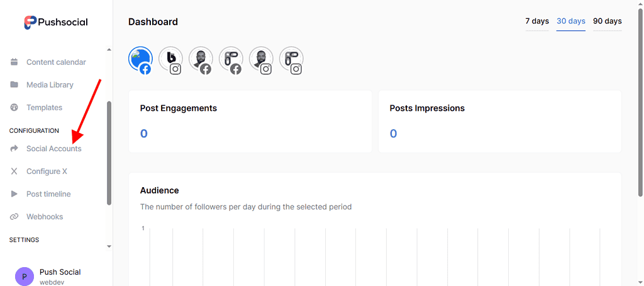Click the Pushsocial logo icon

[30, 22]
